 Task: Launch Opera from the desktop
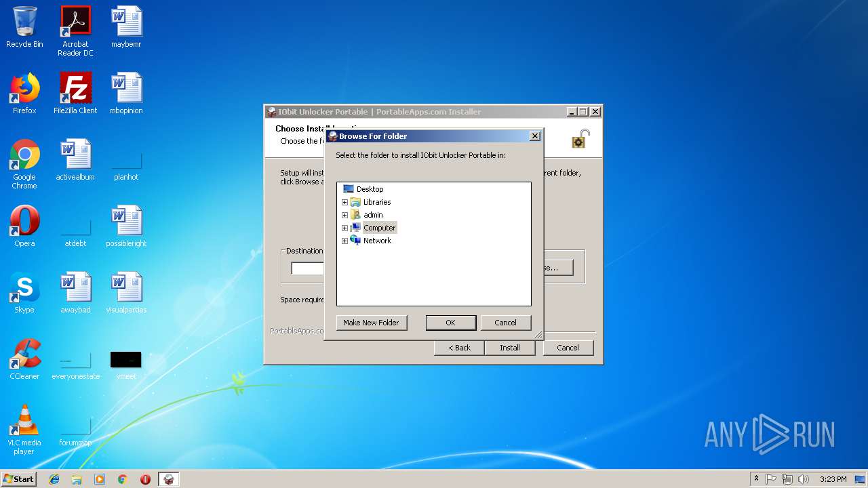tap(24, 226)
